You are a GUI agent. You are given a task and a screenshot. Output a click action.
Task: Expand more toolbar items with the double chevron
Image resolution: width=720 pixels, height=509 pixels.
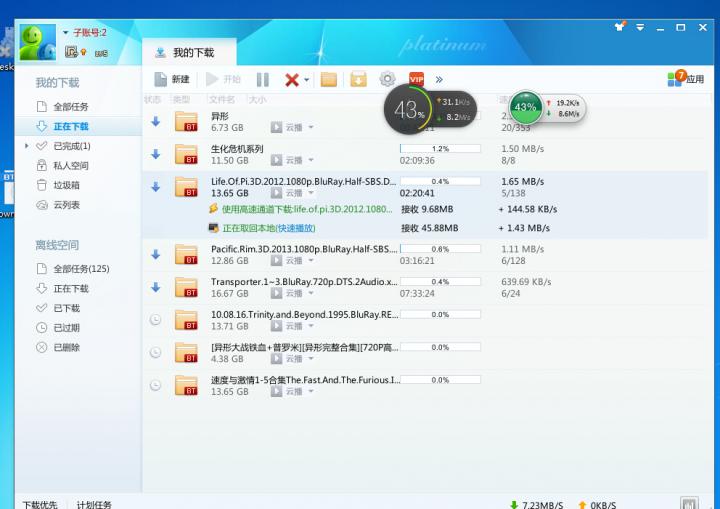pos(439,79)
